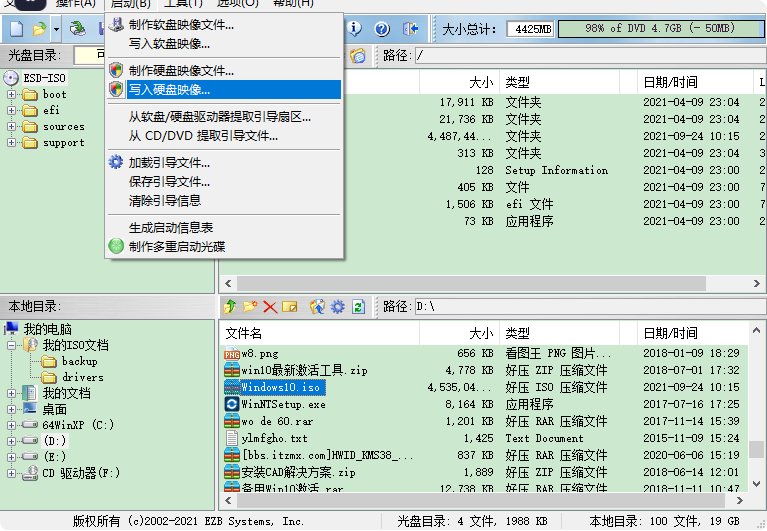Viewport: 767px width, 531px height.
Task: Click the green refresh icon beside the gear
Action: pyautogui.click(x=358, y=306)
